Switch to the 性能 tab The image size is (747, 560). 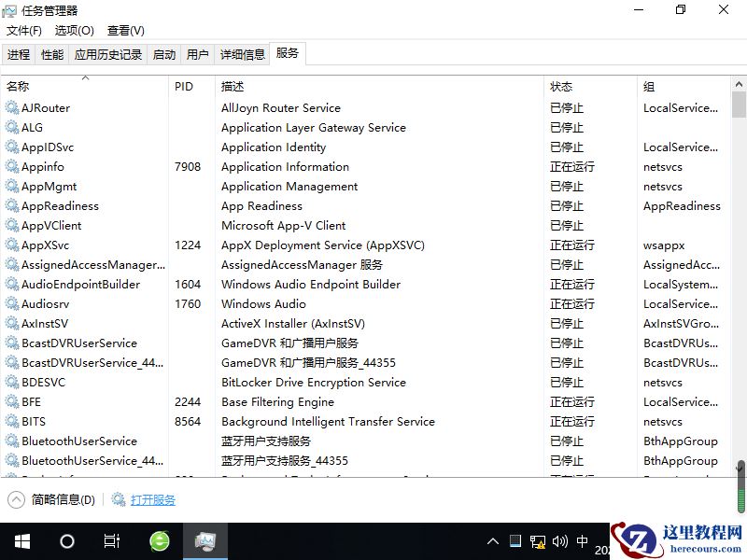coord(51,54)
